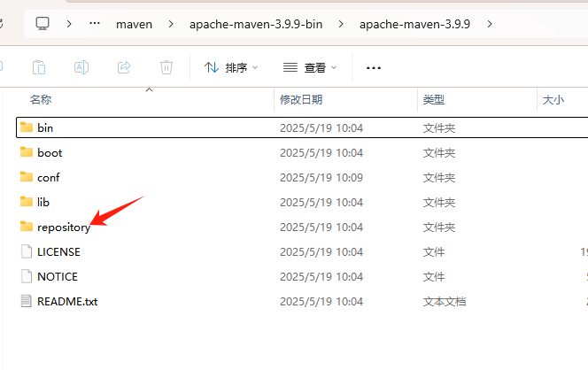
Task: Expand chevron after apache-maven-3.9.9 breadcrumb
Action: point(490,24)
